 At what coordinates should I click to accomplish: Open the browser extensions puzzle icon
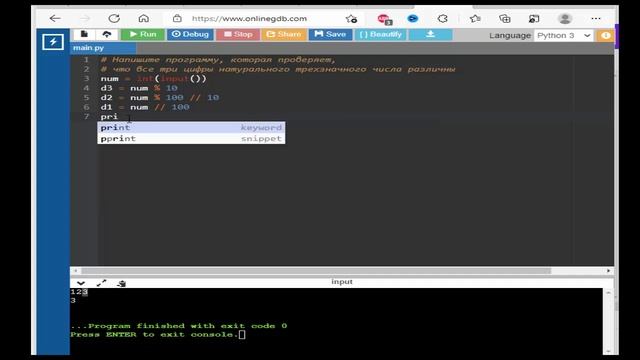coord(443,18)
